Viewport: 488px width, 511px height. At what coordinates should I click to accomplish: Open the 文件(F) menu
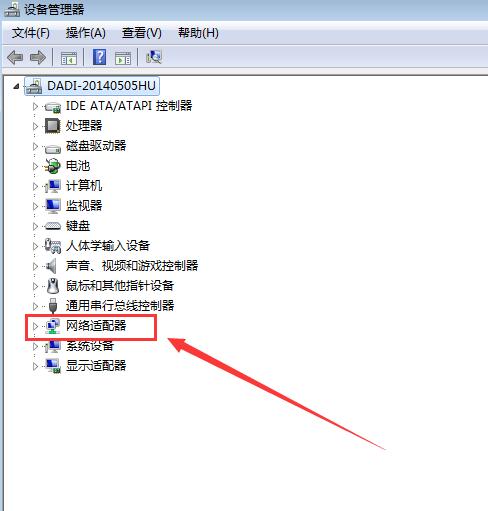click(31, 33)
